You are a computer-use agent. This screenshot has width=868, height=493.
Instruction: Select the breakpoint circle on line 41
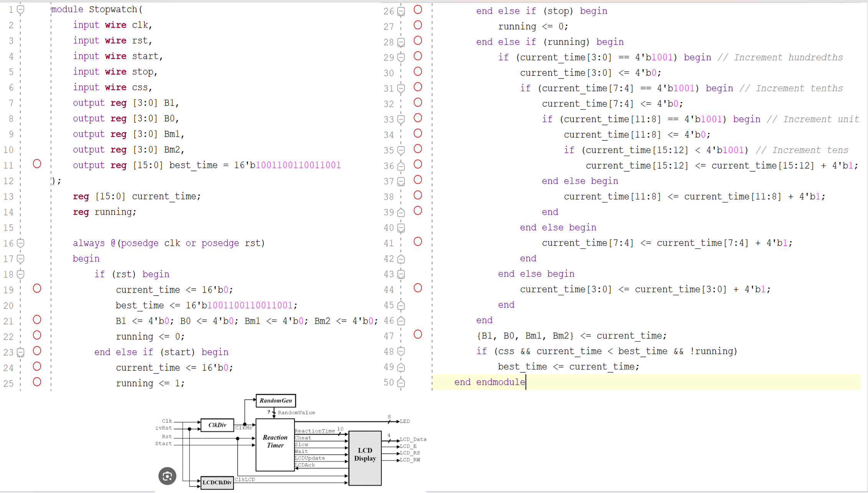tap(418, 242)
